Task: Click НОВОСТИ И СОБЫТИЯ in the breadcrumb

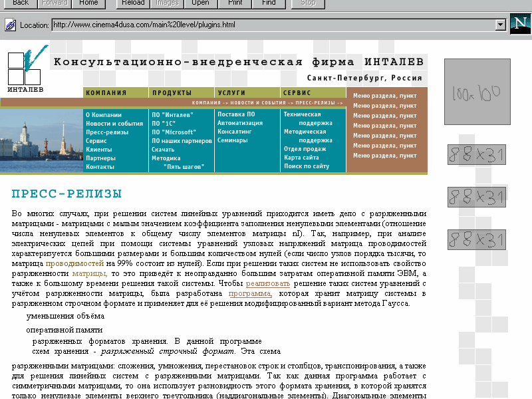Action: [259, 103]
